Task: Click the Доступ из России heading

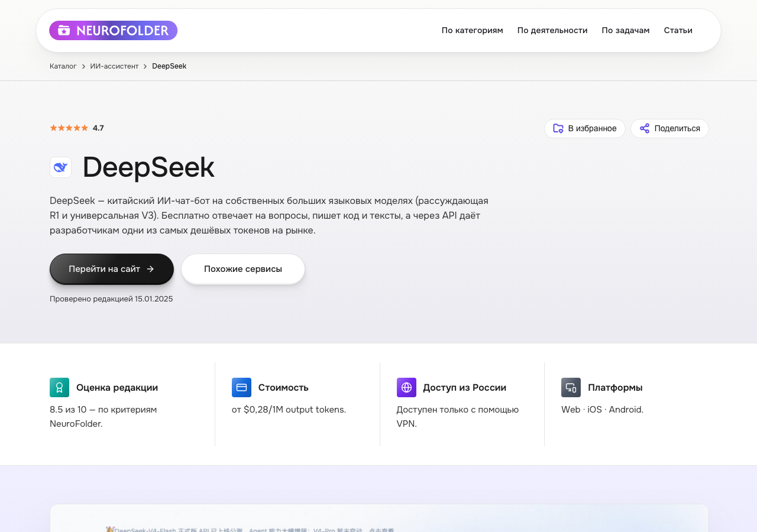Action: pyautogui.click(x=464, y=388)
